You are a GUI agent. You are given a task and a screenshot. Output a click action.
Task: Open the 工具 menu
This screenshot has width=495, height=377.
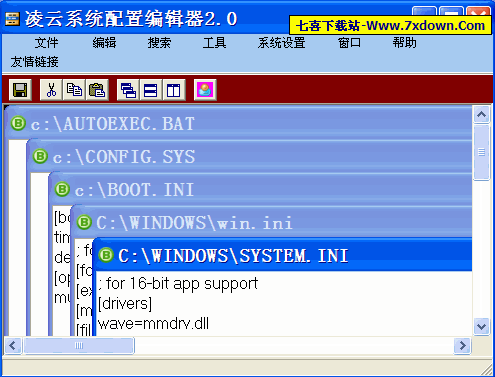coord(214,43)
